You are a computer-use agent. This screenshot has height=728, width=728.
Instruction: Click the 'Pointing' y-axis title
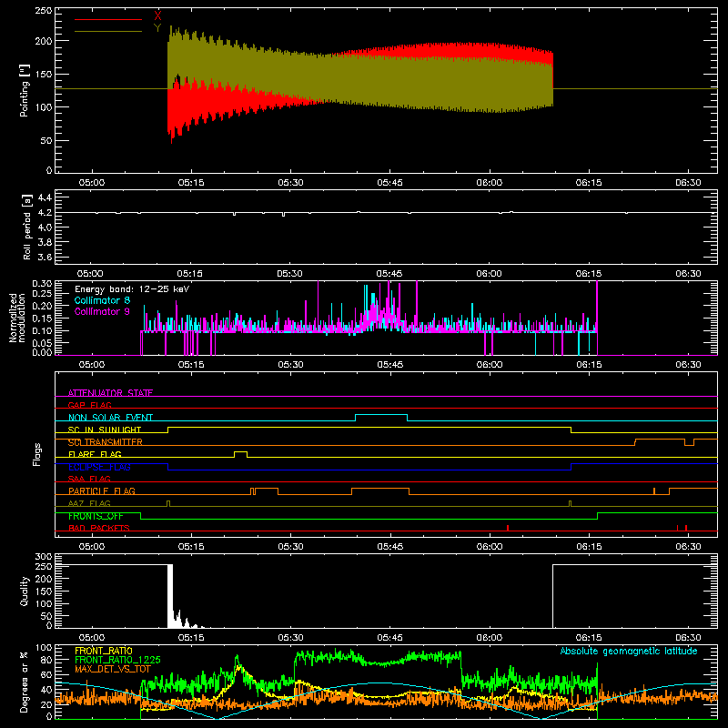point(25,91)
